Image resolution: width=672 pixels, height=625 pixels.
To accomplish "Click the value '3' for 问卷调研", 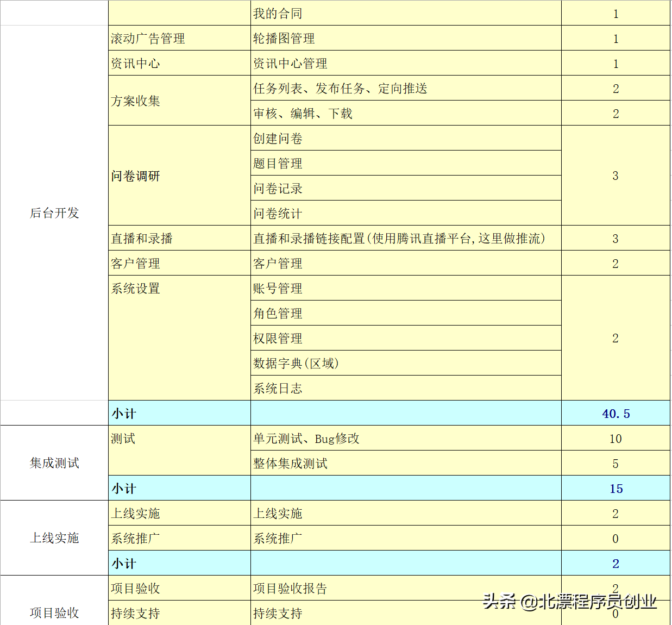I will 616,176.
